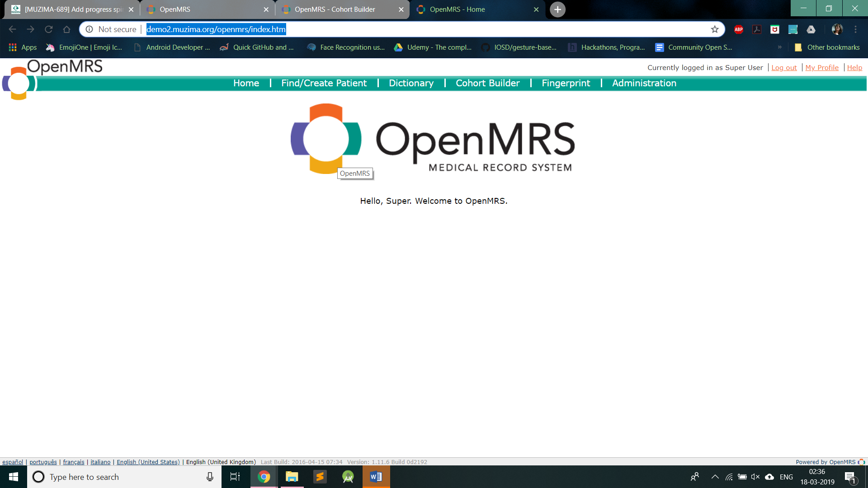Open the Adobe Acrobat extension icon

757,29
